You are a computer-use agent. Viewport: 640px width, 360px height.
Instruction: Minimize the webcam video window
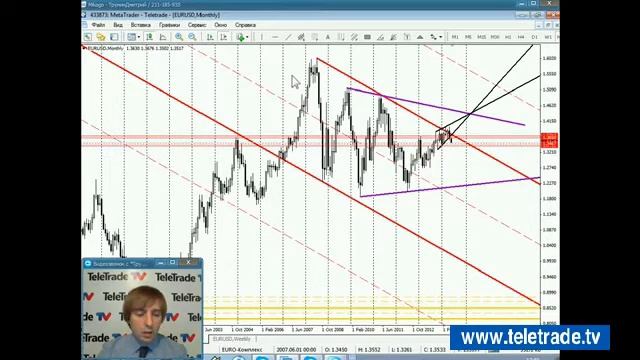(x=161, y=262)
